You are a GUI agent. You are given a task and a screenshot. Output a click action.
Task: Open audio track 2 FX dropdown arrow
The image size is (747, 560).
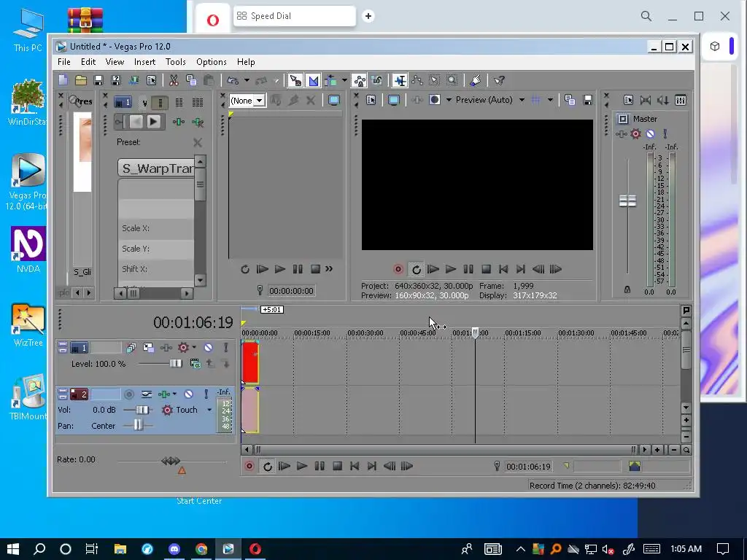click(174, 394)
